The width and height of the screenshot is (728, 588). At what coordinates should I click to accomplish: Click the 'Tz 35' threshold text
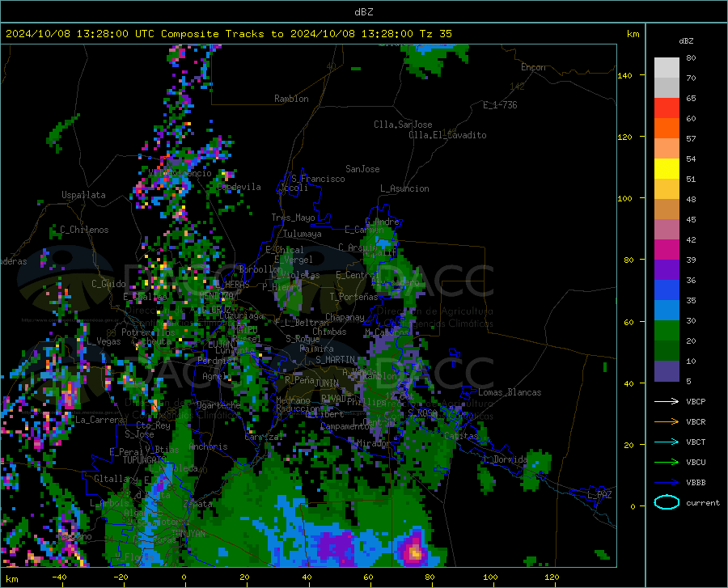(435, 34)
